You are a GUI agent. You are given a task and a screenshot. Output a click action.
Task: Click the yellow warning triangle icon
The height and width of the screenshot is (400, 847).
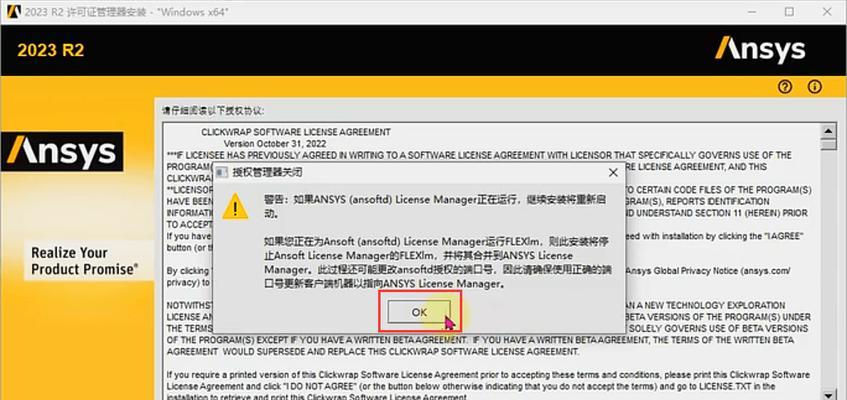point(235,206)
